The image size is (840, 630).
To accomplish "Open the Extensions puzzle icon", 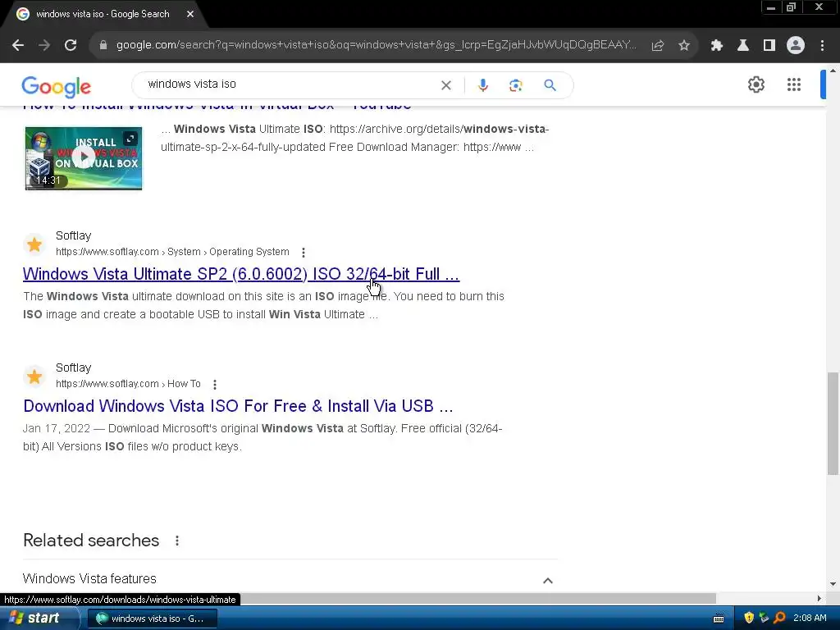I will (x=717, y=46).
